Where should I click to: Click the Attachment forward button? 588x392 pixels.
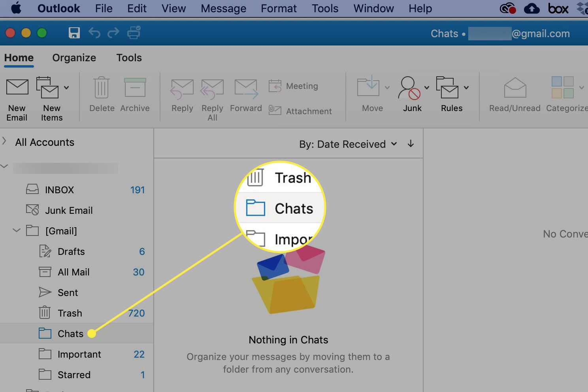pos(300,111)
